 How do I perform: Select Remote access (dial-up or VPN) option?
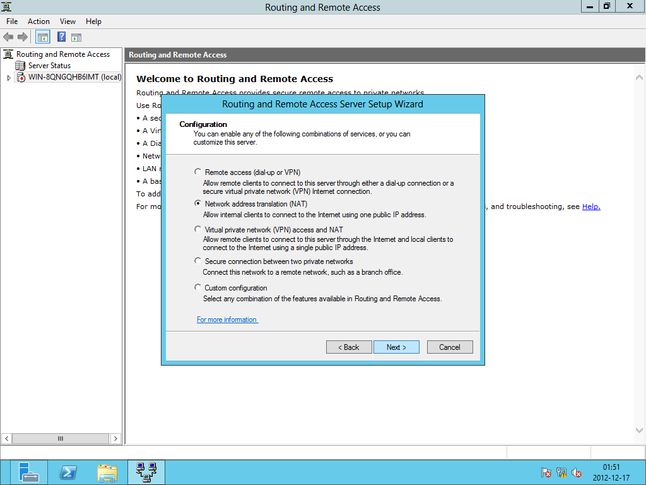198,172
